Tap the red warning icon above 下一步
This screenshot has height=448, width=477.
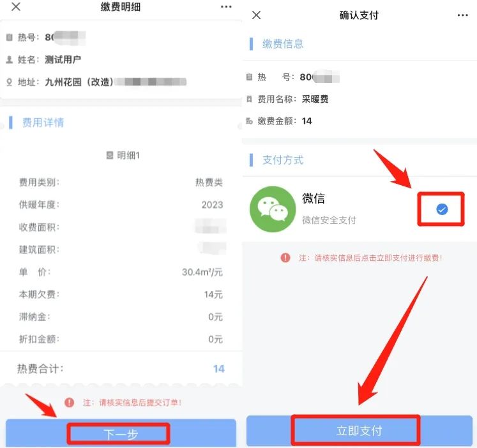point(70,403)
